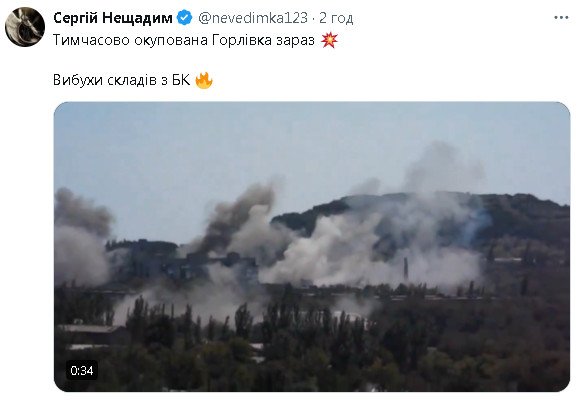Play the embedded Horlivka explosion video

point(312,247)
